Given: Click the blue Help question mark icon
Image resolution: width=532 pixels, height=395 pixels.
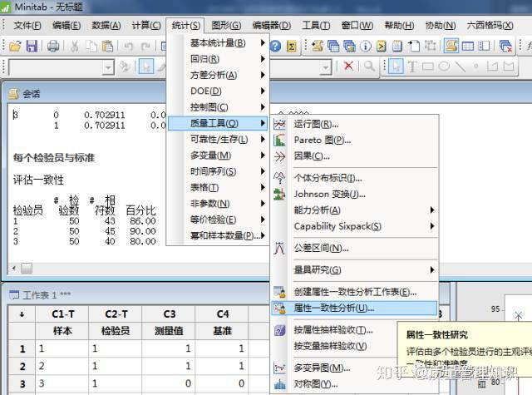Looking at the screenshot, I should (x=275, y=46).
